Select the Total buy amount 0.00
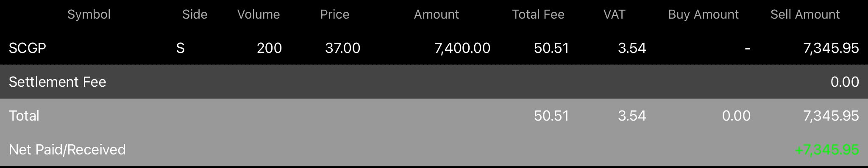This screenshot has height=168, width=868. pos(736,116)
